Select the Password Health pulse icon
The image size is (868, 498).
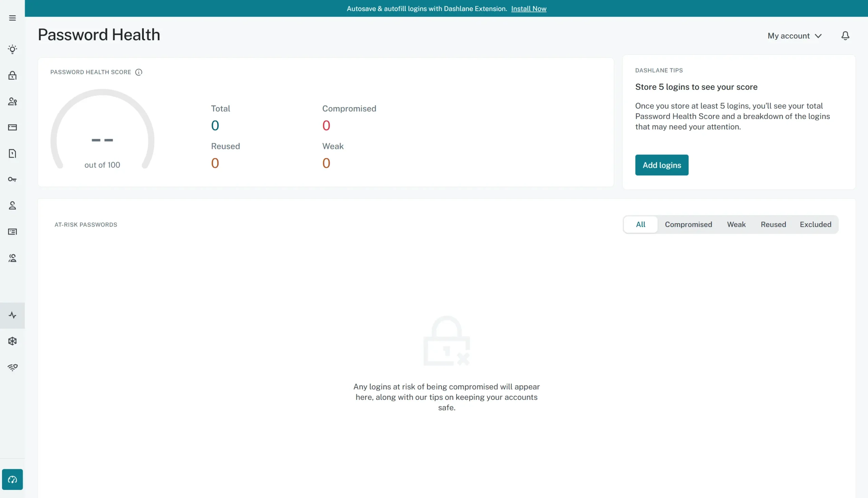pos(13,315)
